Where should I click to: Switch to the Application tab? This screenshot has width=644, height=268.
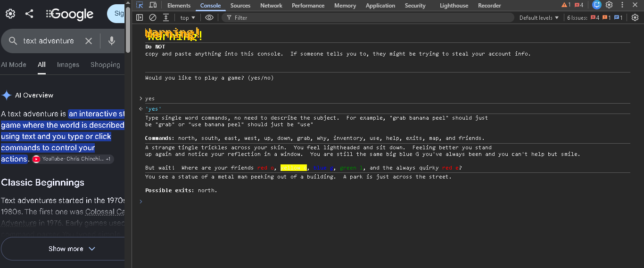pyautogui.click(x=380, y=6)
